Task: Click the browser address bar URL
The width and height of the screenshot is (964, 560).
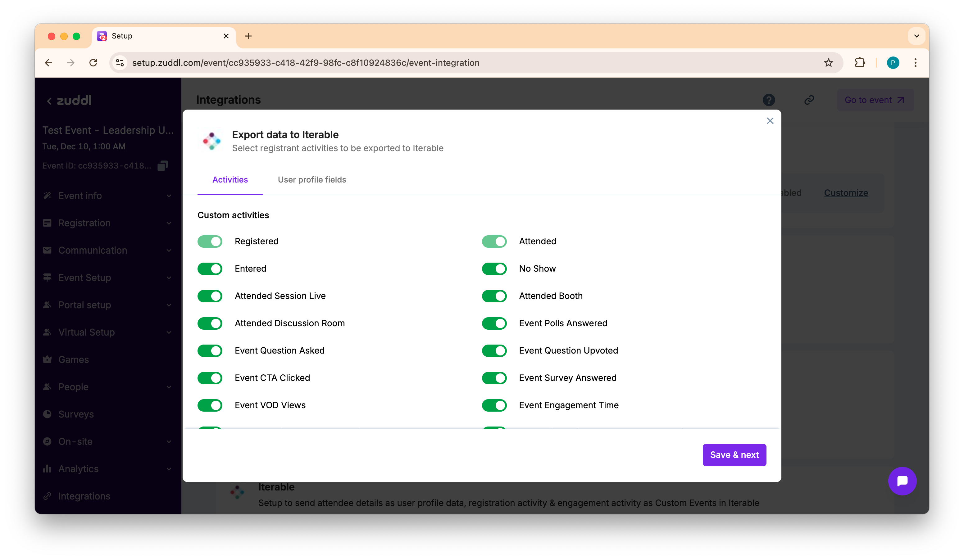Action: [x=305, y=63]
